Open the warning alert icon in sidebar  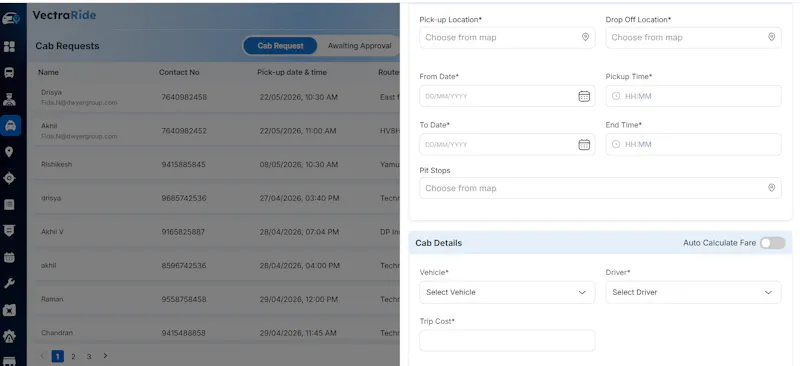pos(9,336)
